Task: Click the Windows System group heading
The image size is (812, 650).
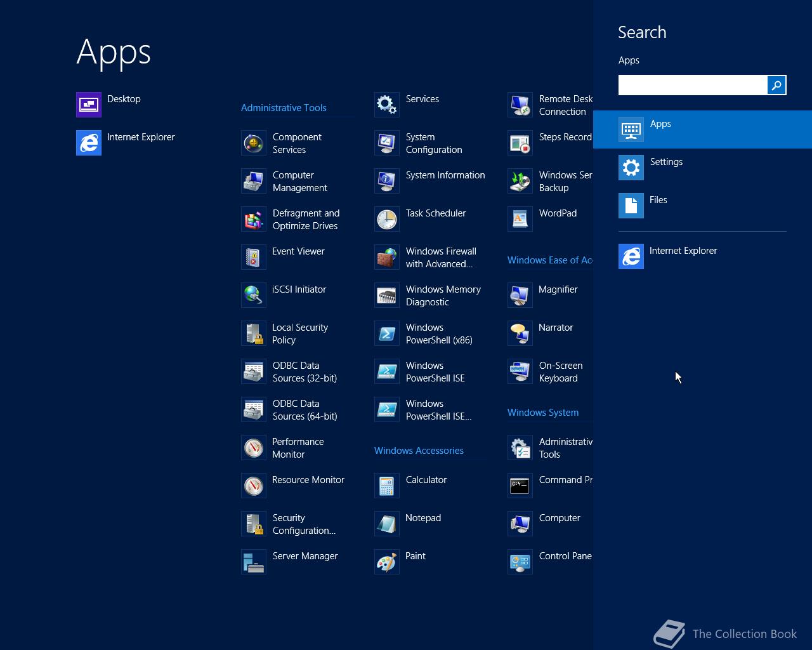Action: click(x=543, y=413)
